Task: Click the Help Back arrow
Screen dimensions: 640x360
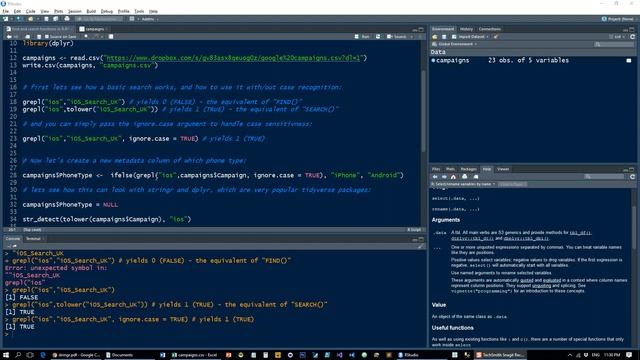Action: click(435, 177)
